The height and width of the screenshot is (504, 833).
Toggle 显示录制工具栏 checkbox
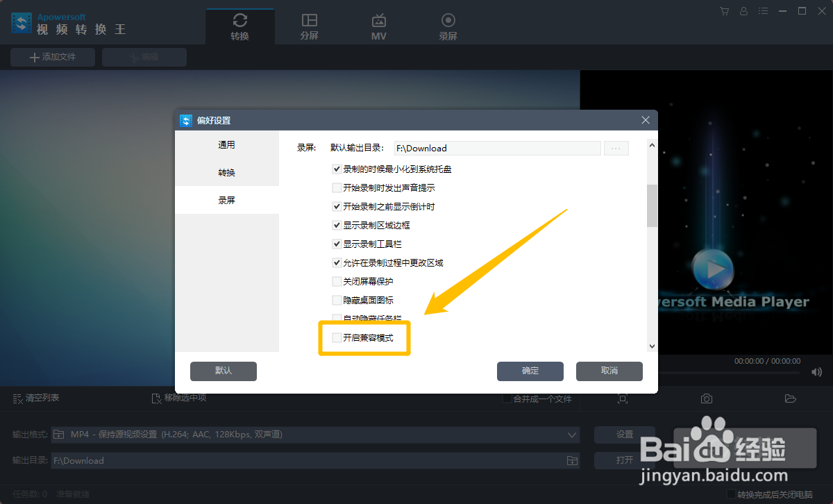click(x=337, y=244)
